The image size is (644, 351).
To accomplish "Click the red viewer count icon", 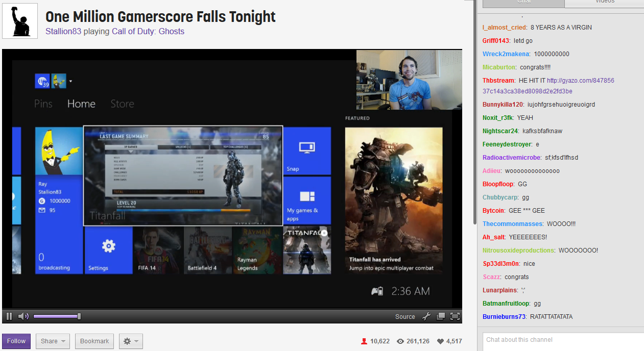I will pyautogui.click(x=364, y=341).
